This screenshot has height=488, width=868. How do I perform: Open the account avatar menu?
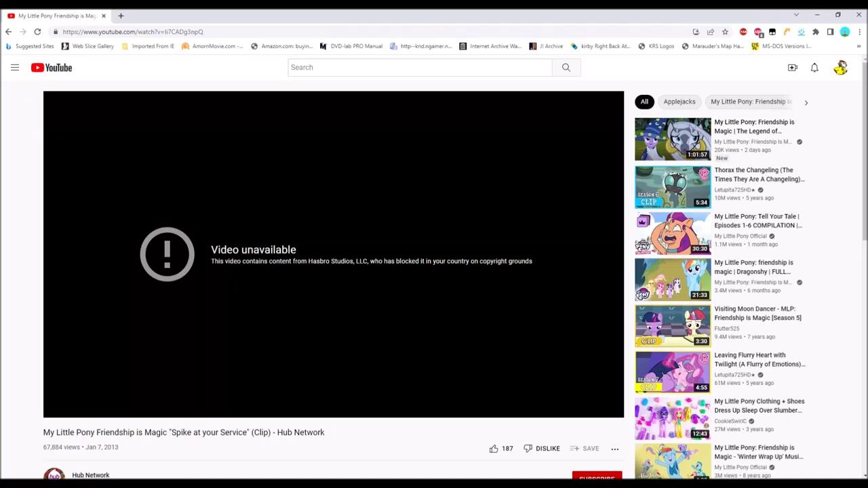pyautogui.click(x=840, y=67)
